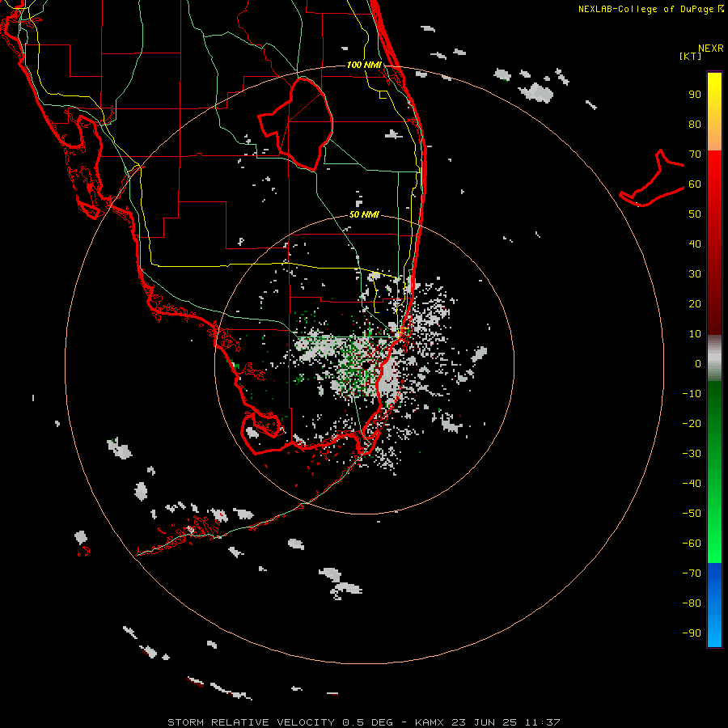
Task: Click the -60 value on velocity scale
Action: coord(692,544)
